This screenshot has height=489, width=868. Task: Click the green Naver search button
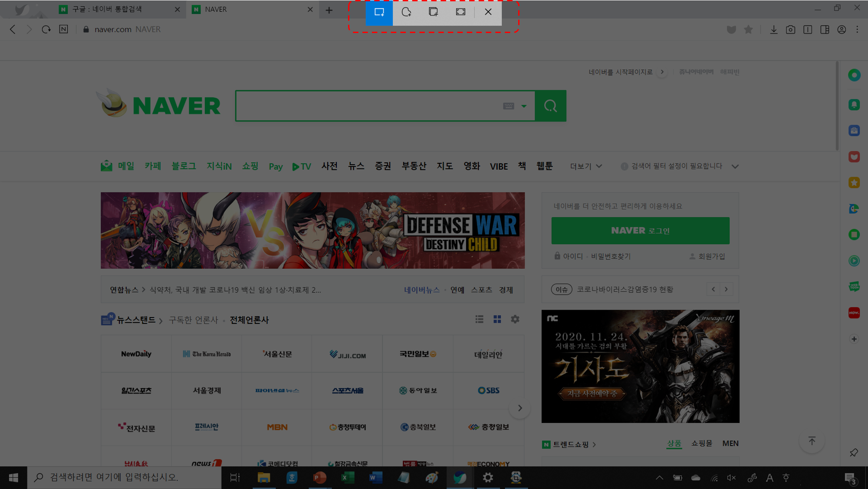coord(550,106)
